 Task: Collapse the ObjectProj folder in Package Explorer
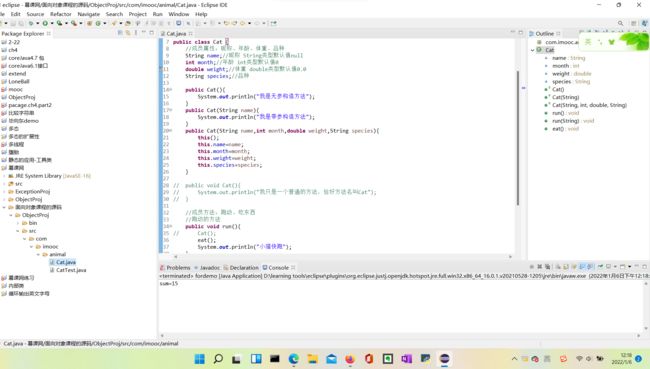(x=11, y=215)
